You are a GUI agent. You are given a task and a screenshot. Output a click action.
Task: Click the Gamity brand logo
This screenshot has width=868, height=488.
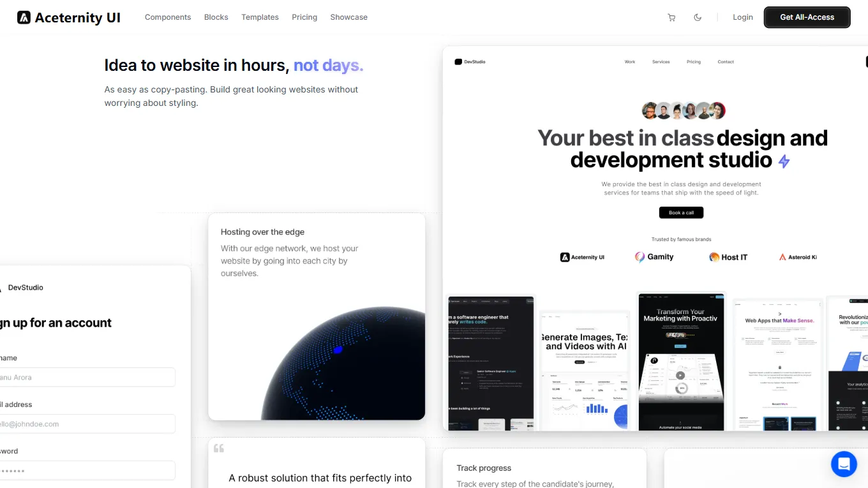pos(654,257)
